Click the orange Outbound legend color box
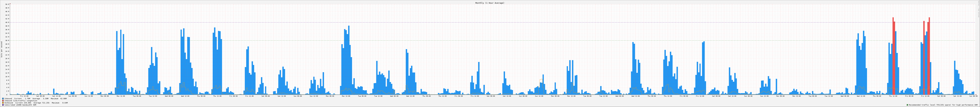Image resolution: width=980 pixels, height=107 pixels. pyautogui.click(x=3, y=103)
